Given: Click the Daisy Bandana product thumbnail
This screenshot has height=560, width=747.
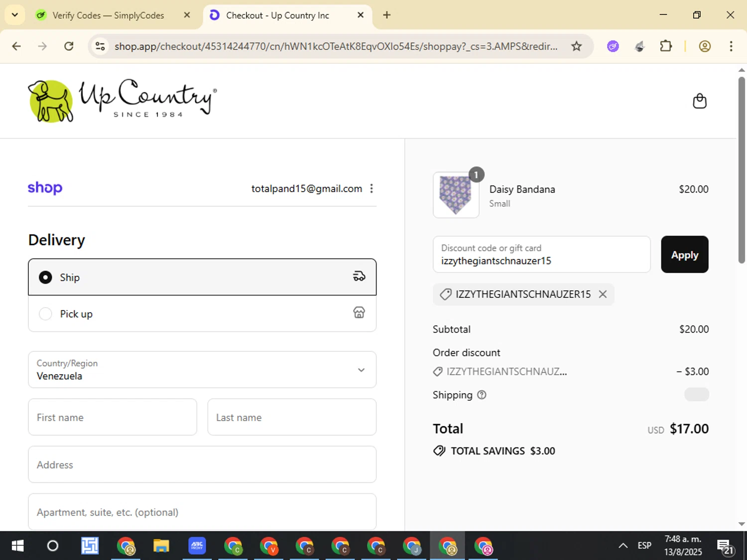Looking at the screenshot, I should [456, 195].
